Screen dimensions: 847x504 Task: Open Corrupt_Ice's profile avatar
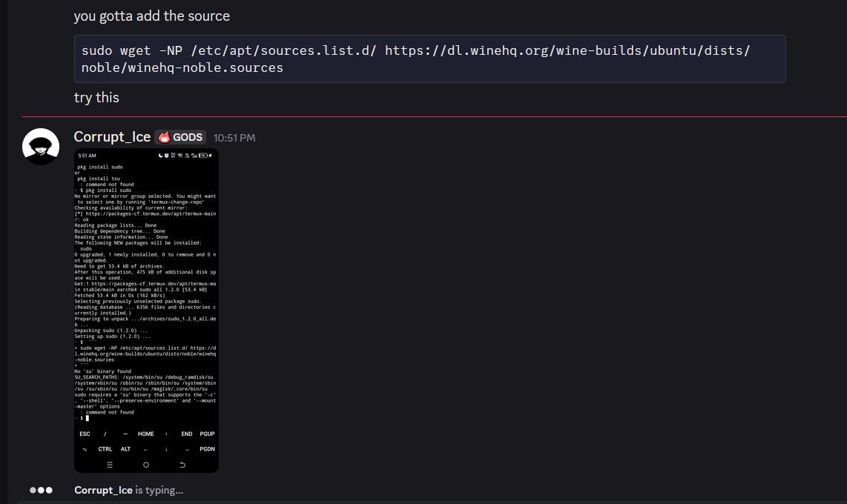tap(41, 146)
